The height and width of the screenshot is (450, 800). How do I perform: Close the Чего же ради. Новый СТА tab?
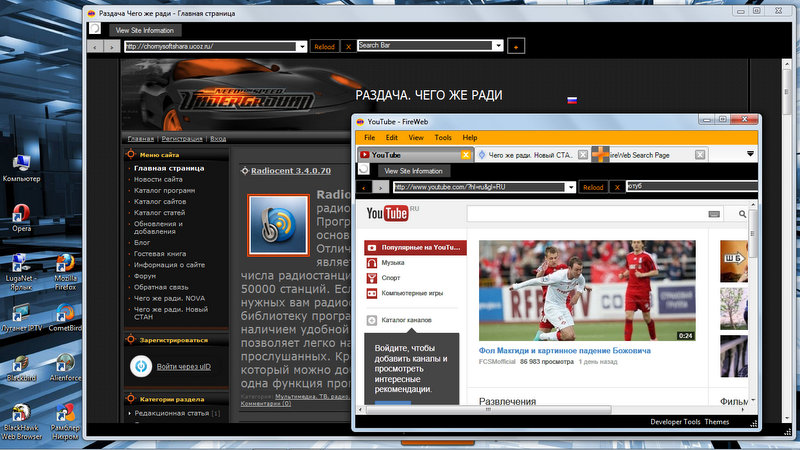[583, 155]
